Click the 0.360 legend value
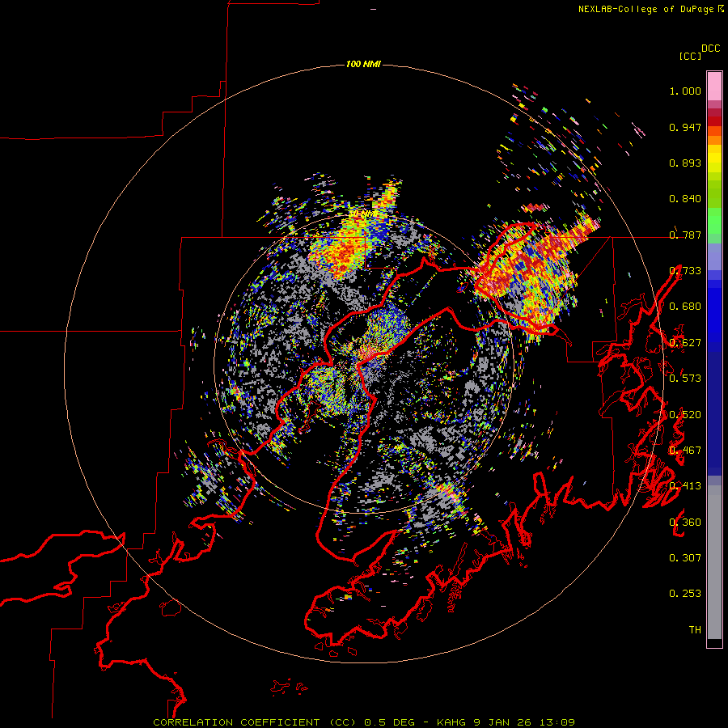This screenshot has width=728, height=728. tap(685, 523)
